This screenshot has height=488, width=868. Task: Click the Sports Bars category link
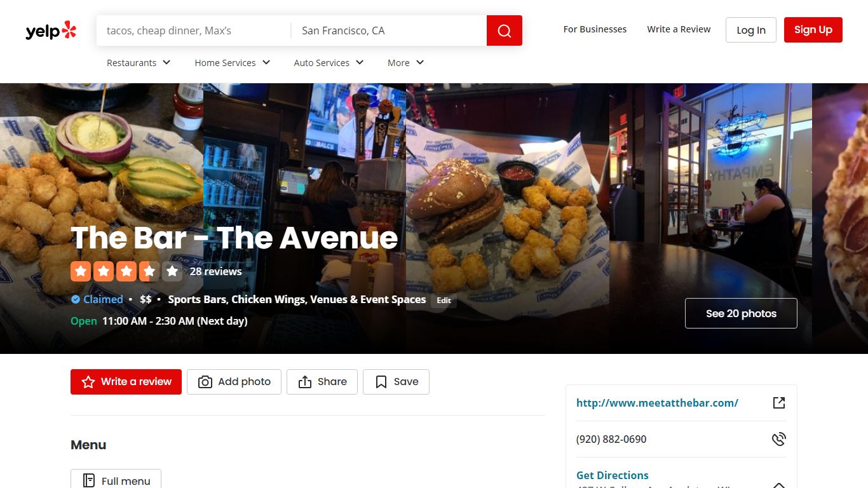[x=196, y=299]
